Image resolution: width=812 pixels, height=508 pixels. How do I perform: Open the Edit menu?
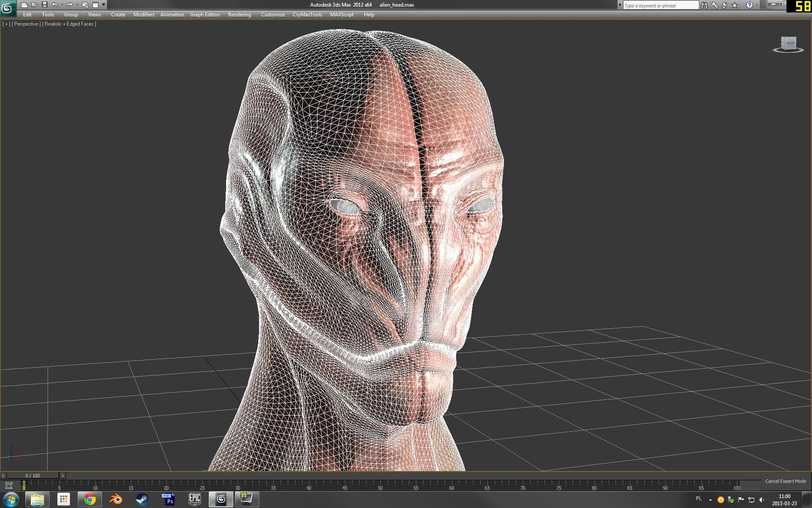click(x=27, y=15)
